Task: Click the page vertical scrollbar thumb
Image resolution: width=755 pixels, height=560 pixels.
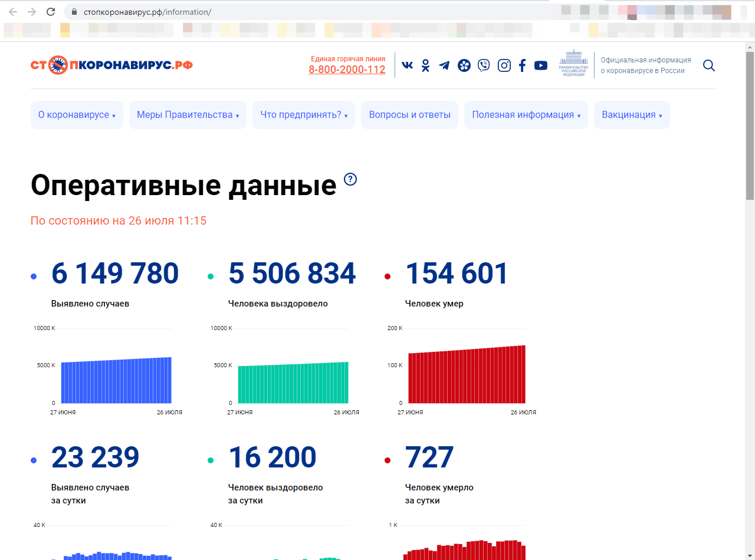Action: tap(750, 126)
